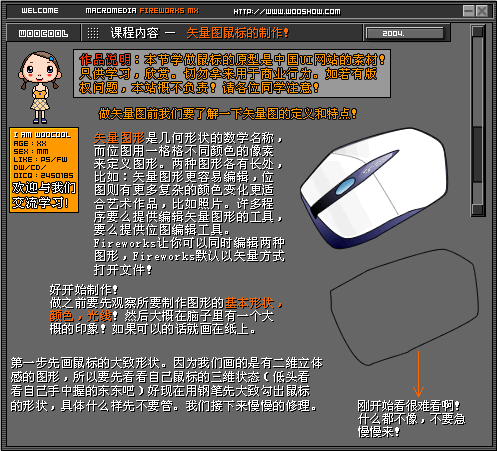Select Macromedia Fireworks MX title item
The height and width of the screenshot is (451, 497).
coord(142,11)
